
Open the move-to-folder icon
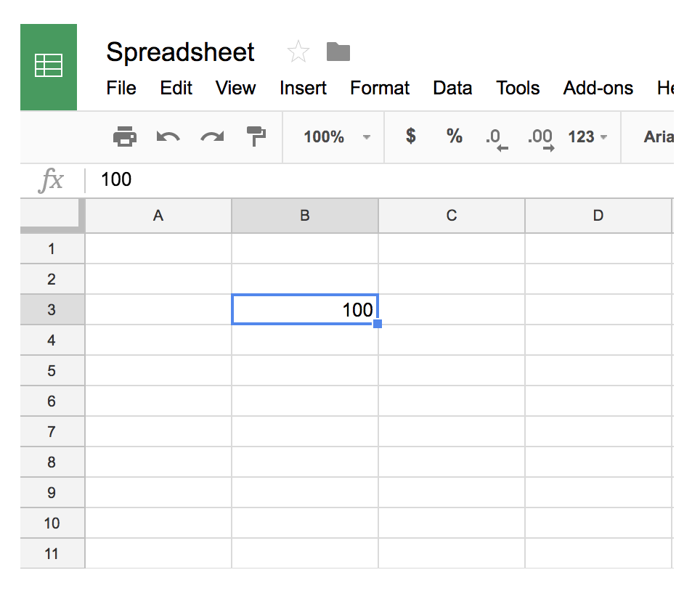[x=338, y=52]
